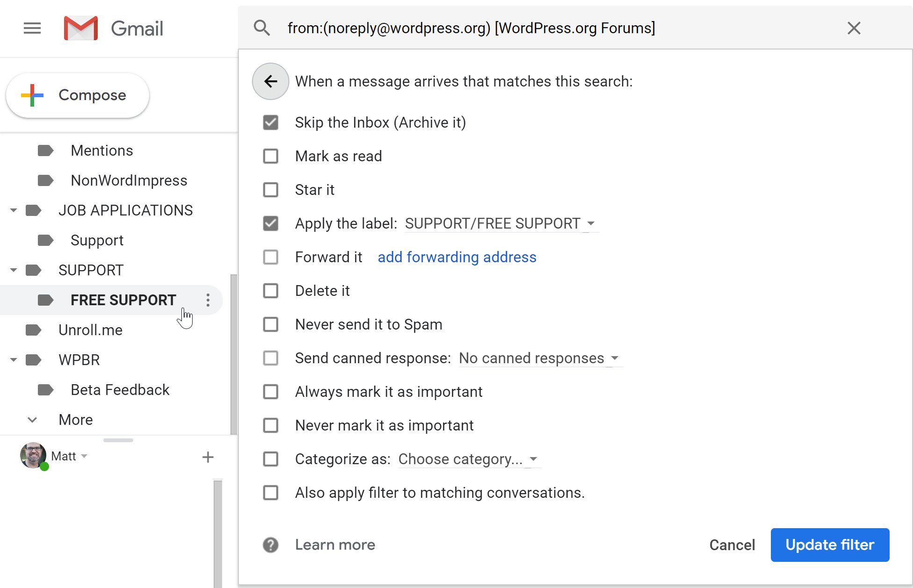The width and height of the screenshot is (913, 588).
Task: Click the Compose button
Action: [78, 95]
